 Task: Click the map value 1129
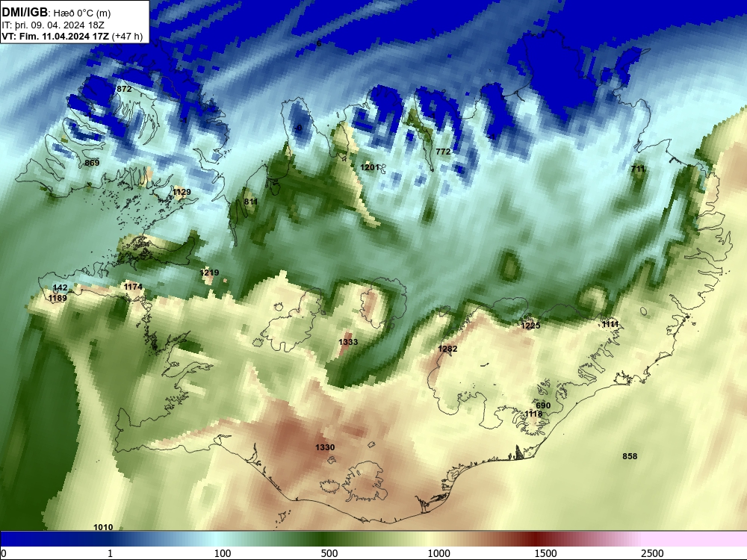[x=182, y=192]
